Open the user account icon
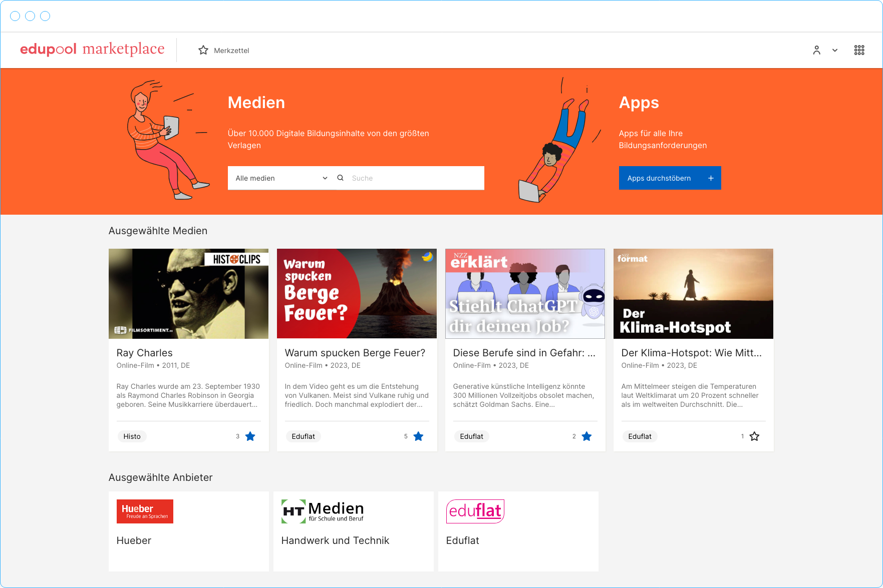 pyautogui.click(x=817, y=50)
